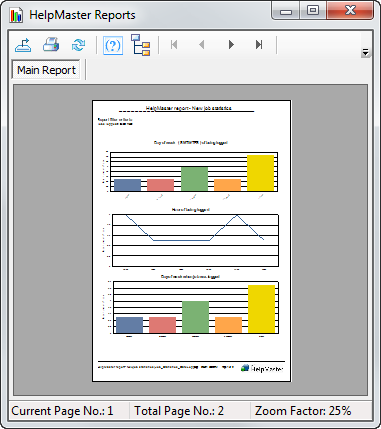Maximize the HelpMaster Reports window
381x429 pixels.
click(313, 11)
